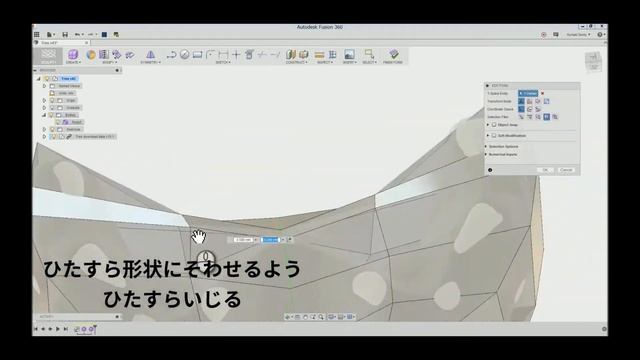This screenshot has width=640, height=360.
Task: Choose the first Selection Filter icon
Action: click(x=521, y=117)
